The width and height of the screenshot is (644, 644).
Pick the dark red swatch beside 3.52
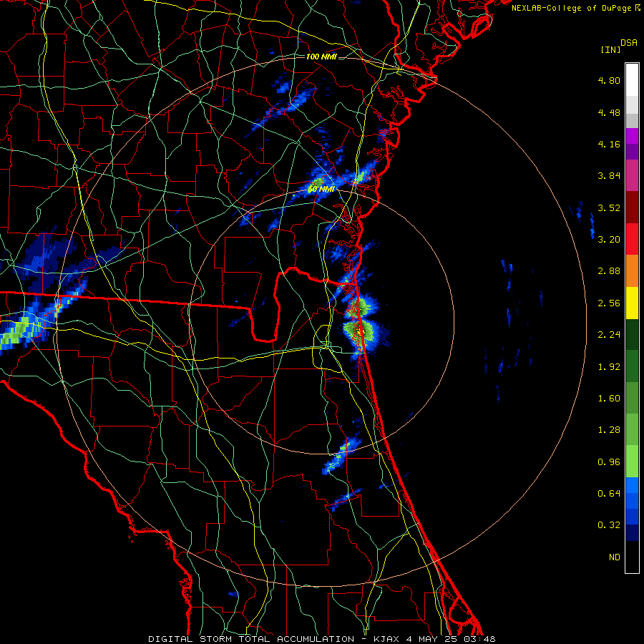(632, 208)
